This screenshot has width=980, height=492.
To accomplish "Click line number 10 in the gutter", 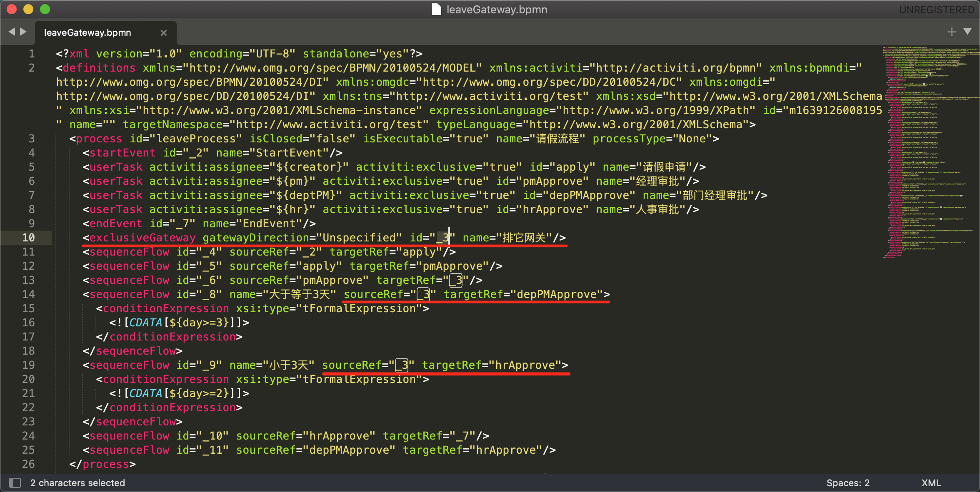I will tap(29, 238).
